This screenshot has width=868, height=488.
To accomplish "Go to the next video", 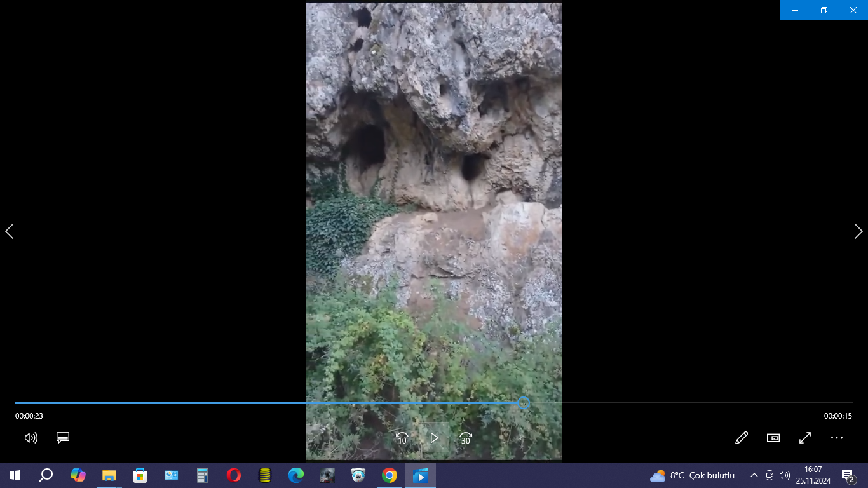I will [858, 231].
